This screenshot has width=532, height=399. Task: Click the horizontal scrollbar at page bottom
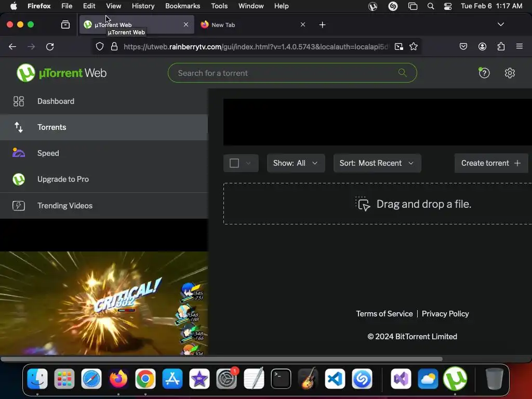pyautogui.click(x=221, y=359)
